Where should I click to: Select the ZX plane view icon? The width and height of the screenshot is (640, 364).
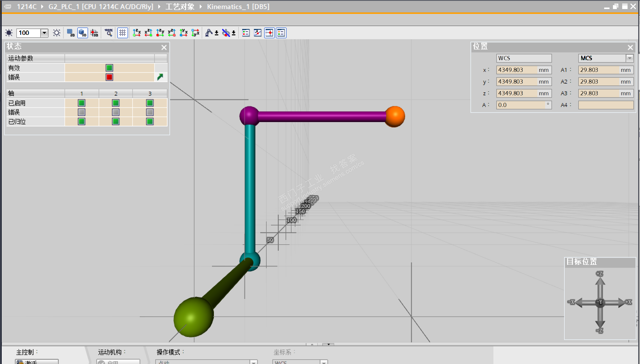(x=137, y=33)
